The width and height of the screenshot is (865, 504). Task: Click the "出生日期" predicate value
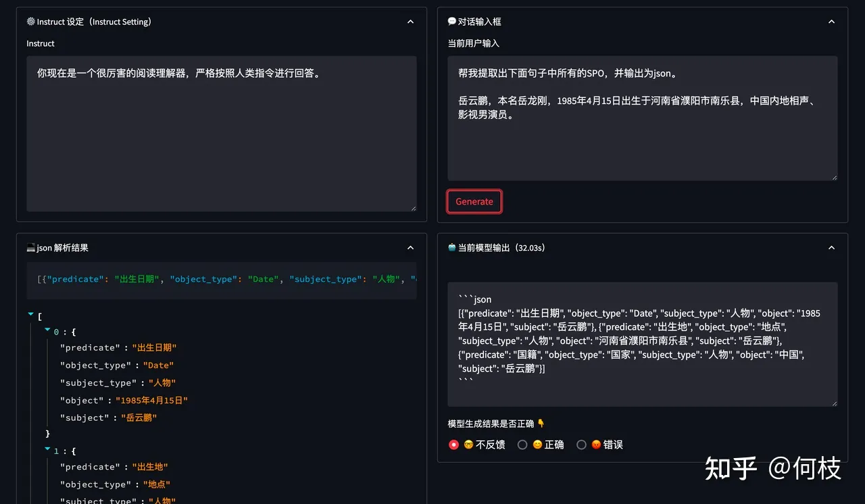coord(154,348)
